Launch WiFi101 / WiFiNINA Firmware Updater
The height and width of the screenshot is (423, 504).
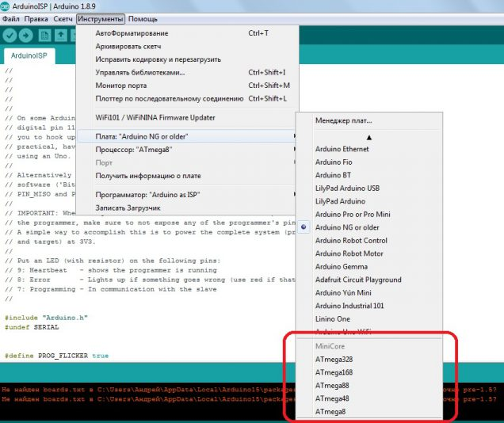pos(186,117)
